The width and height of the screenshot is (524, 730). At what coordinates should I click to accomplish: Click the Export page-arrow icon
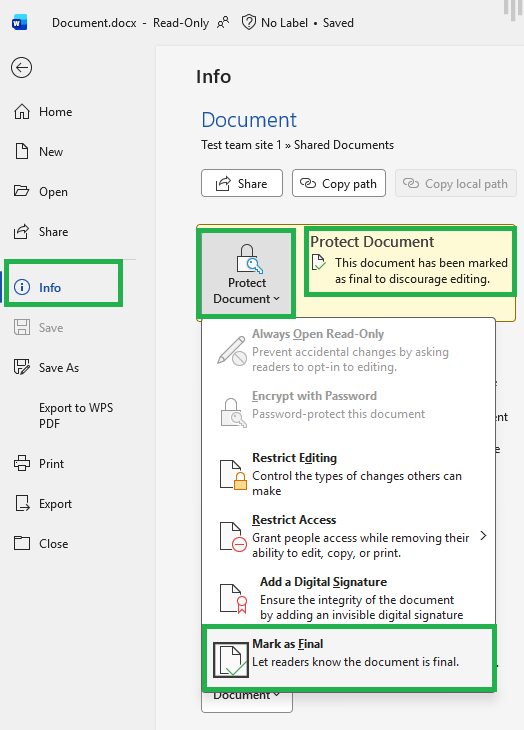[22, 503]
